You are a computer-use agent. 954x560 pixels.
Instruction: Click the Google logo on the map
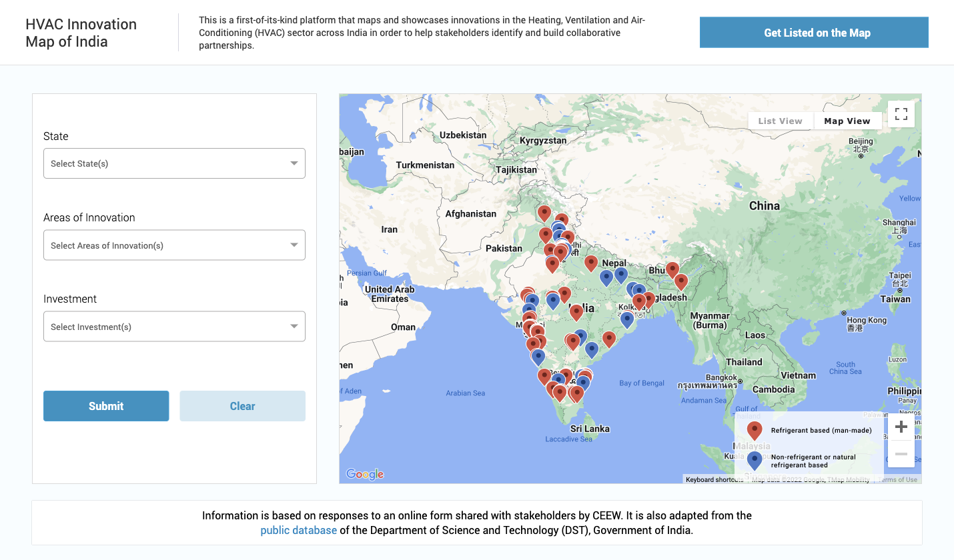(364, 473)
